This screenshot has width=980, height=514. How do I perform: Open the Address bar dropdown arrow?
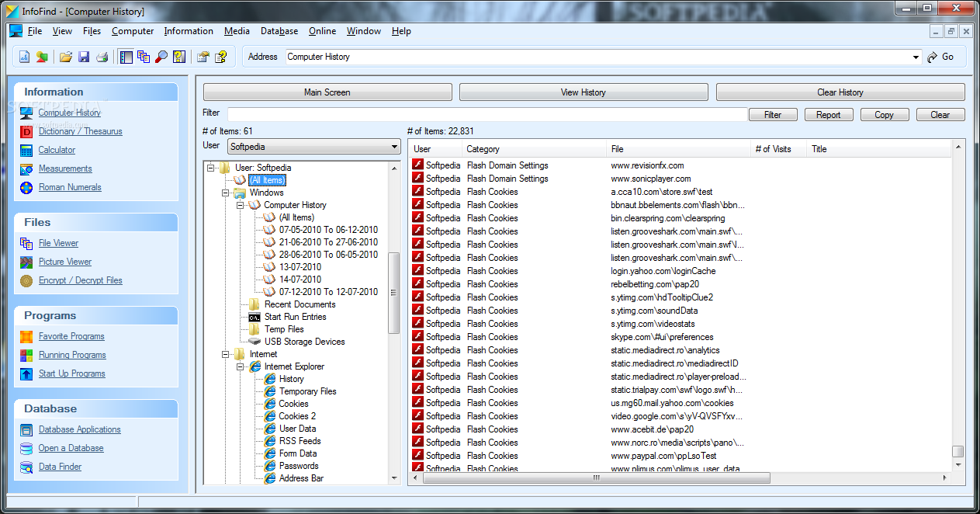point(916,57)
